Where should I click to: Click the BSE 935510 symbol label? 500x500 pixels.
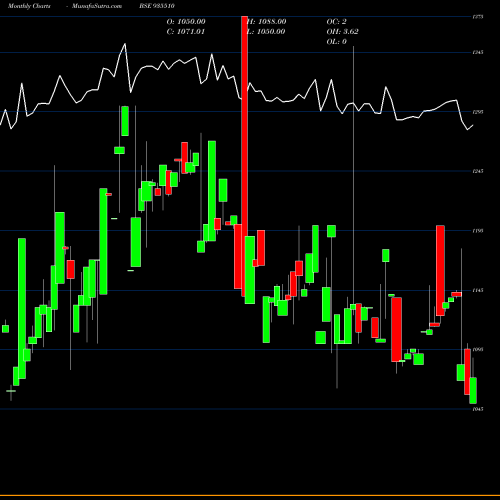tap(157, 6)
